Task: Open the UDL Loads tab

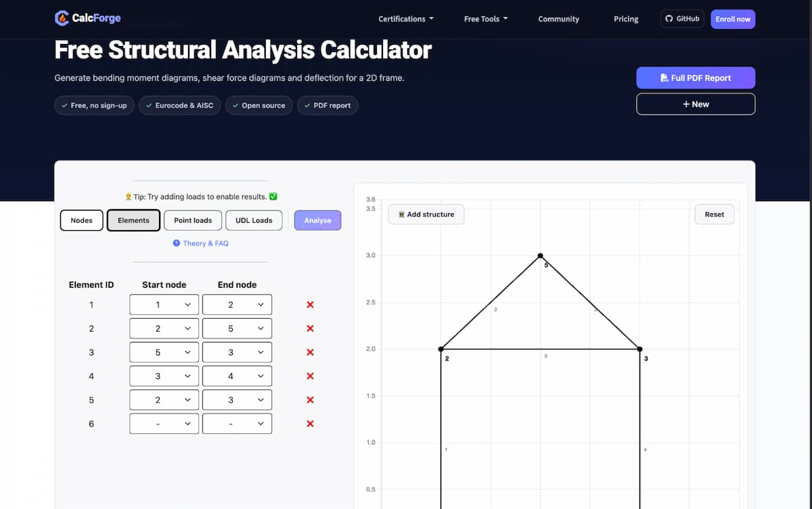Action: [x=254, y=220]
